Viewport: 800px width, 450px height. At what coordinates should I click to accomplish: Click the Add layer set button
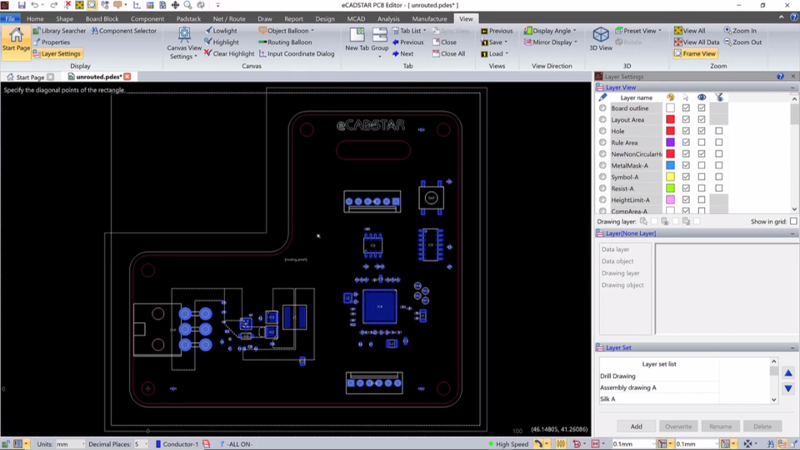click(636, 427)
